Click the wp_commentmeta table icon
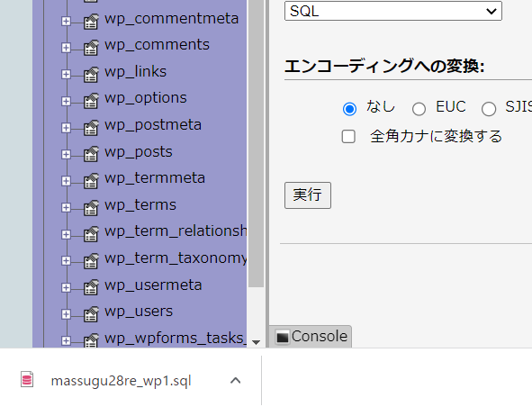532x407 pixels. pyautogui.click(x=91, y=22)
